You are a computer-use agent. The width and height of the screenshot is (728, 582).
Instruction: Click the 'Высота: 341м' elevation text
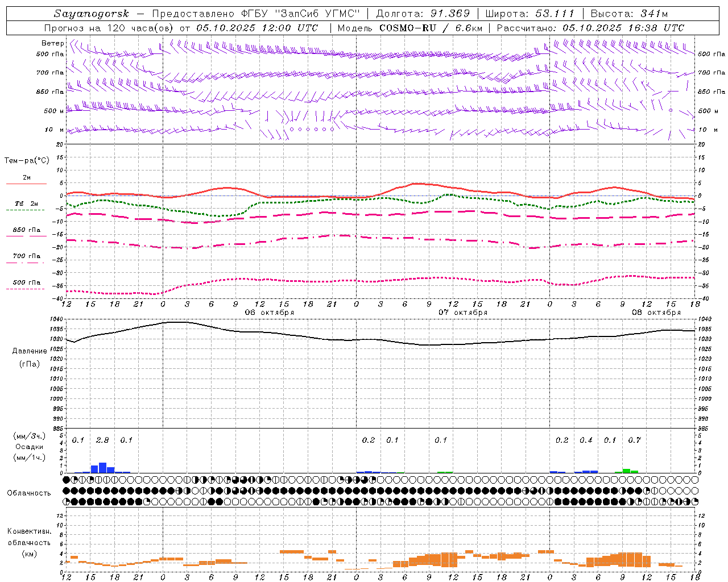click(629, 14)
